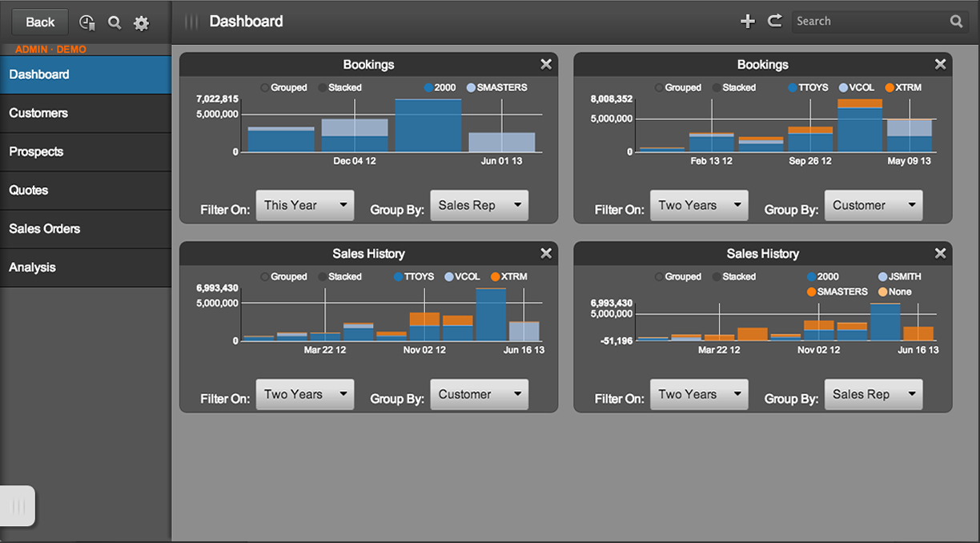Open the 'This Year' Filter On dropdown
Image resolution: width=980 pixels, height=543 pixels.
(305, 205)
